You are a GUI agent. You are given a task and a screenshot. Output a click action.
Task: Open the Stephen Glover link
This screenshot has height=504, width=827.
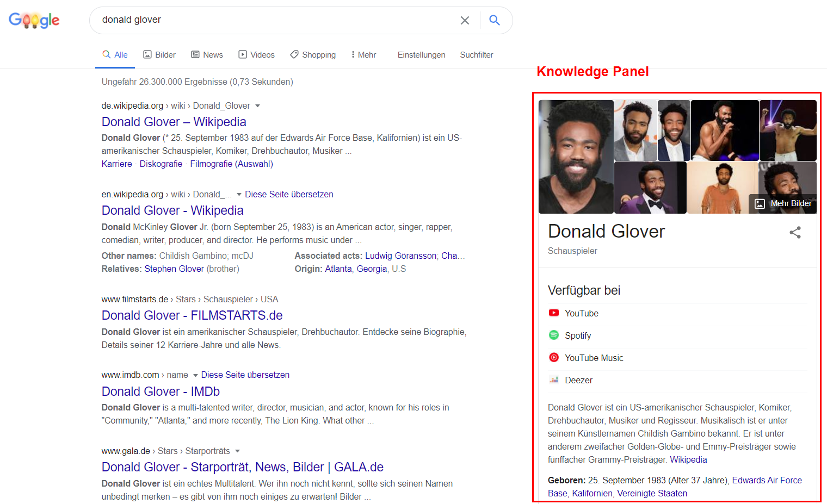(x=174, y=269)
